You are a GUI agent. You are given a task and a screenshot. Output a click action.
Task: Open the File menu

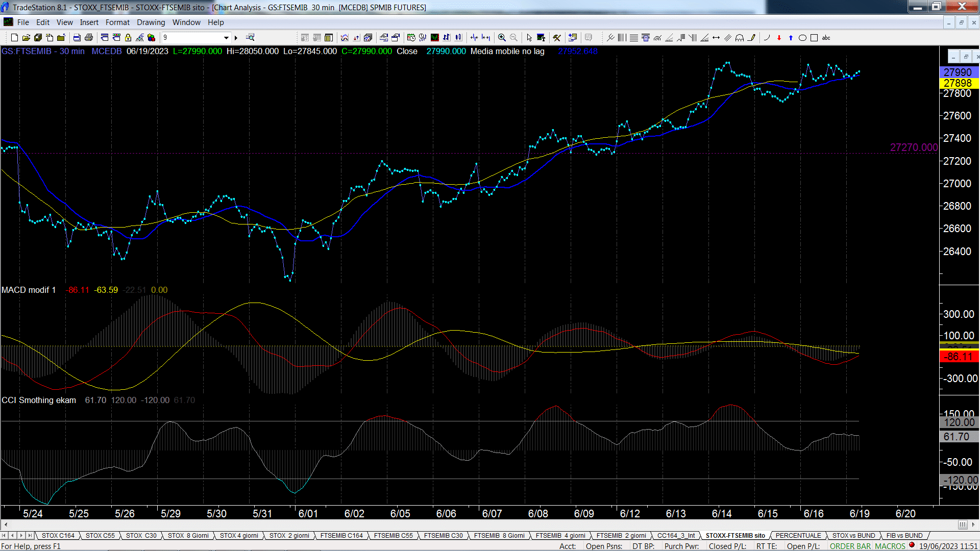[x=23, y=22]
